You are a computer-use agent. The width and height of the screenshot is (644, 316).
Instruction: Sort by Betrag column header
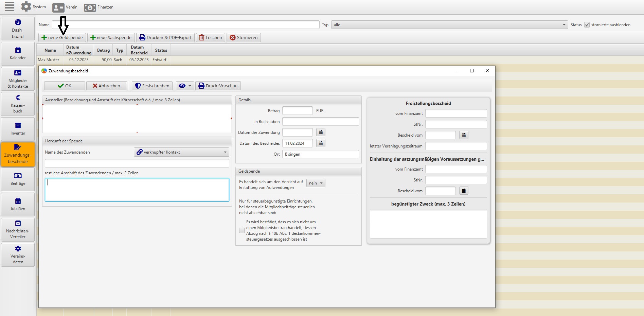(103, 50)
